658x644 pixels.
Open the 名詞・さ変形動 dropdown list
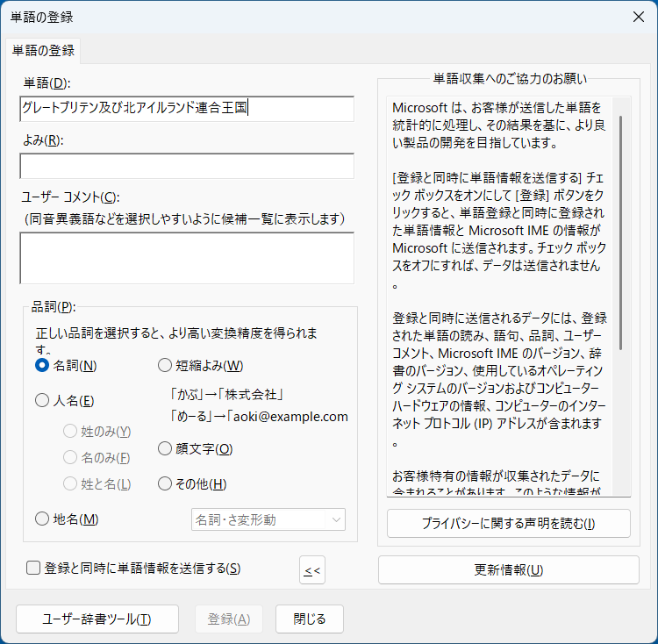(x=268, y=519)
